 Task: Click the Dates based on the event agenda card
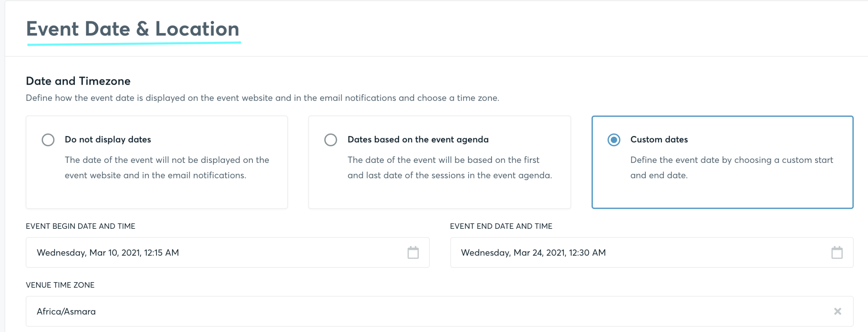[x=439, y=162]
